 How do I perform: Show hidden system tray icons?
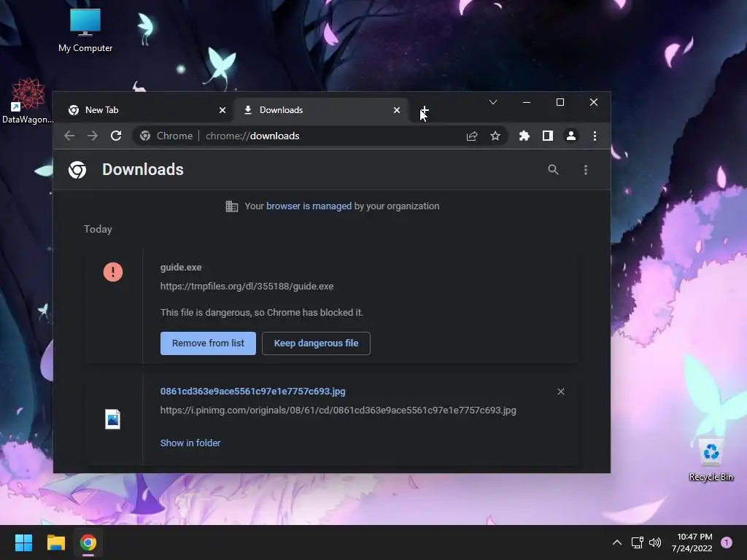617,542
